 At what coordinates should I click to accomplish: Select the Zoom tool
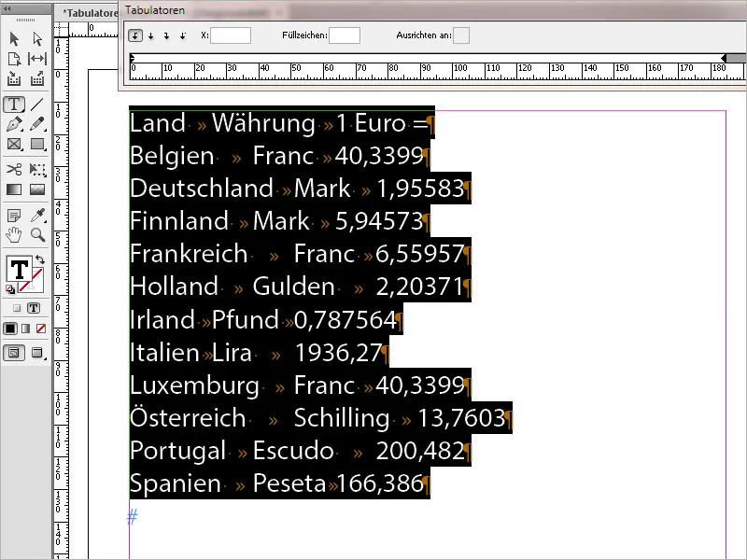pyautogui.click(x=35, y=236)
